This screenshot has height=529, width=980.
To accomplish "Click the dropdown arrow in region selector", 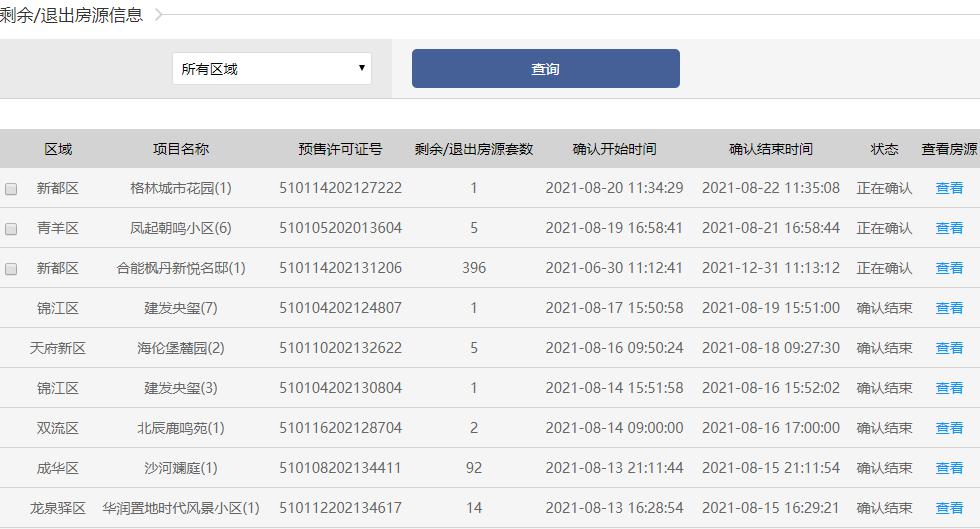I will (361, 68).
